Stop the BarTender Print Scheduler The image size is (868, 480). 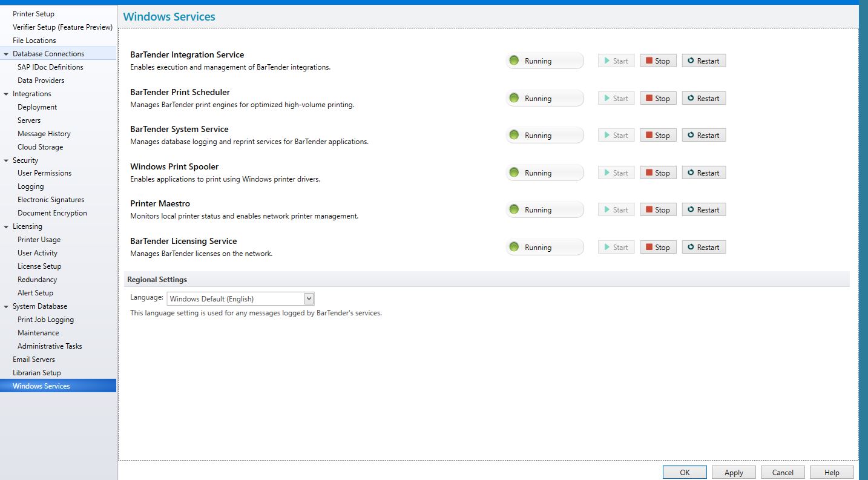(658, 98)
